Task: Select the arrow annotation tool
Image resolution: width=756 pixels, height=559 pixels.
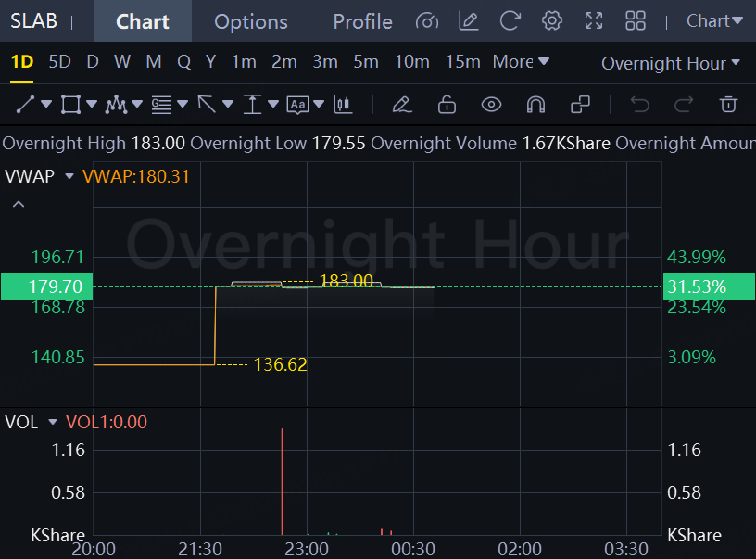Action: pyautogui.click(x=207, y=104)
